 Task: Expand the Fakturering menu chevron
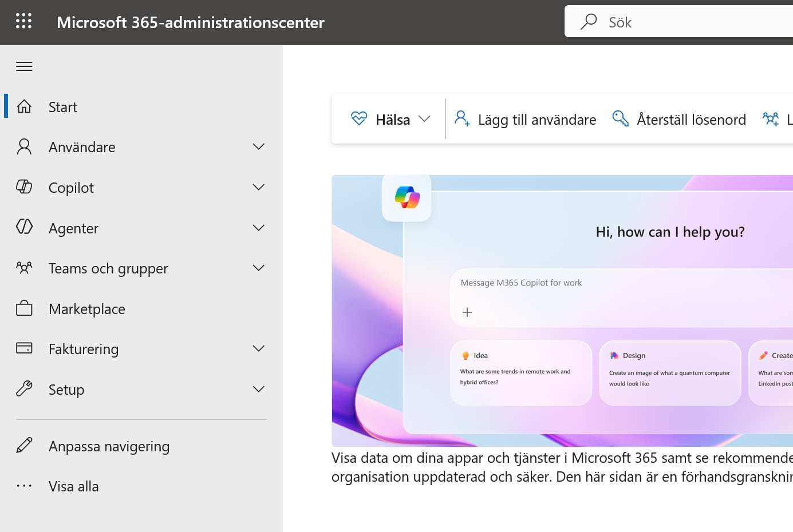[259, 349]
